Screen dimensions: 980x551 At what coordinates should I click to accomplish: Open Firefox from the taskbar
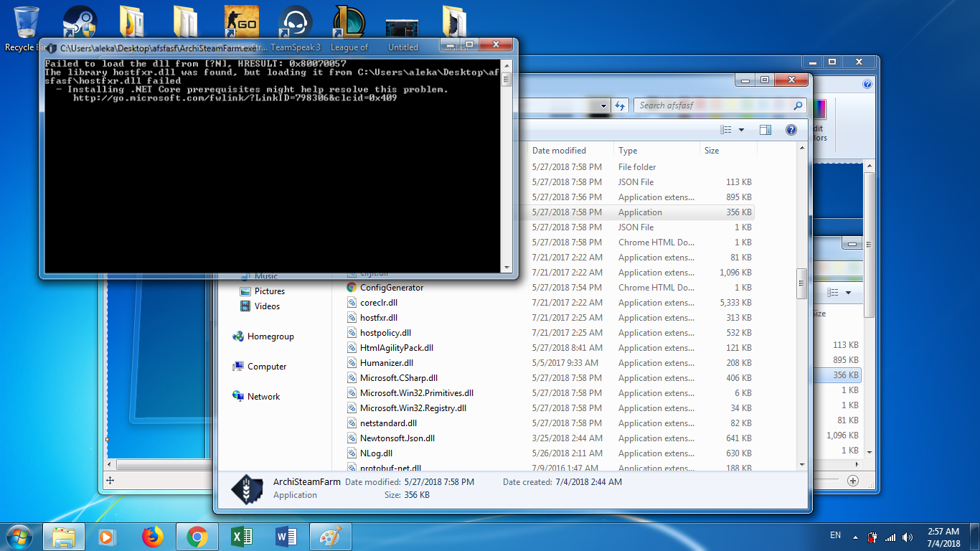coord(152,537)
